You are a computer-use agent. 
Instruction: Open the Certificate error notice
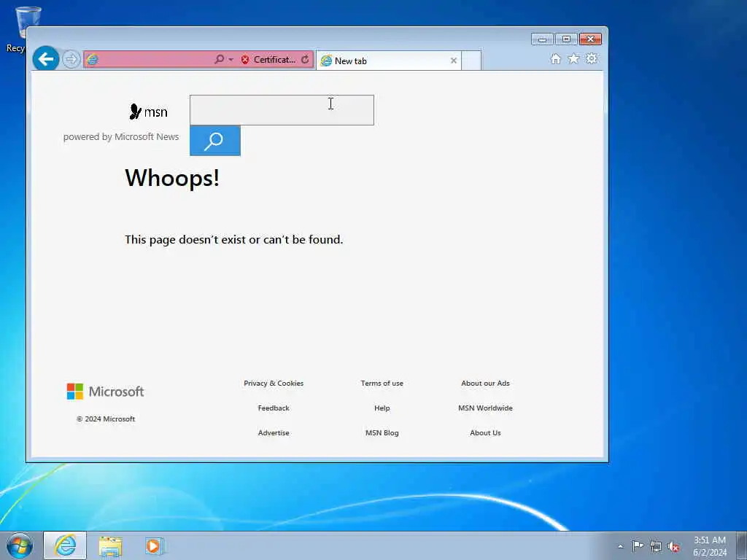tap(274, 60)
